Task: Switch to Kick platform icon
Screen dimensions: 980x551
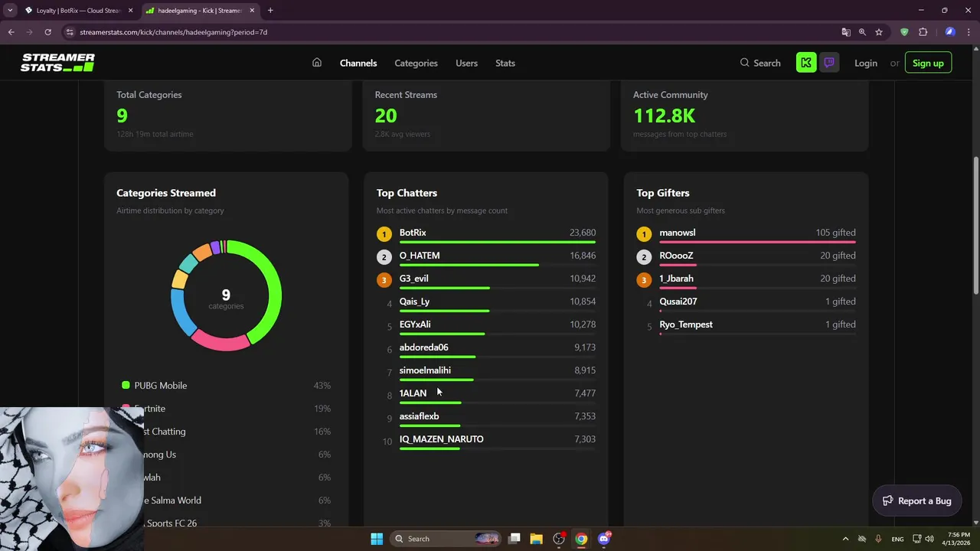Action: (806, 63)
